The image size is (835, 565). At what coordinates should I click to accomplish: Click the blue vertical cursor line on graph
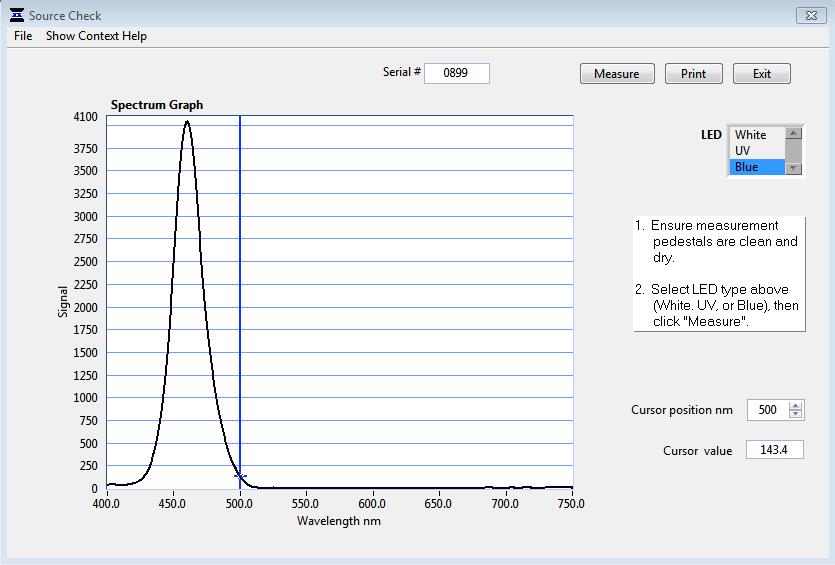point(240,300)
